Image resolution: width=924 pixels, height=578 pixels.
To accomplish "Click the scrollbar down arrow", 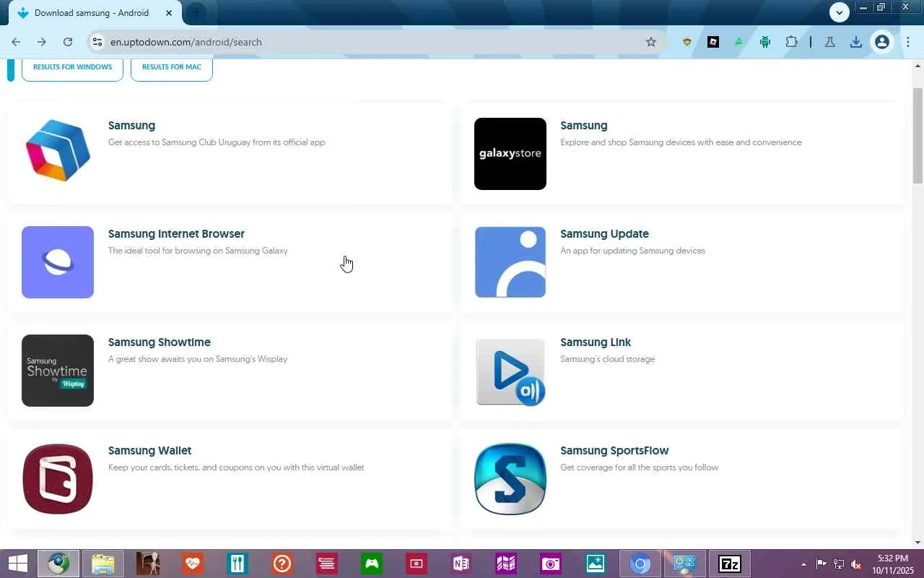I will [918, 543].
